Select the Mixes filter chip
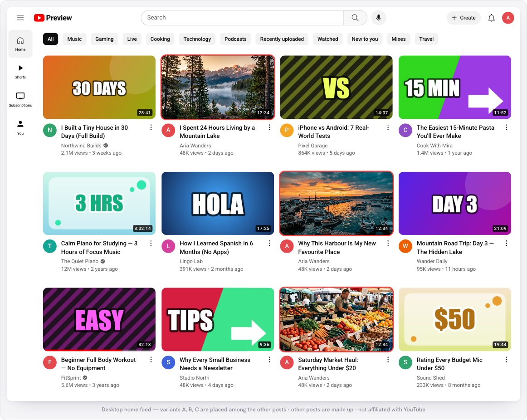Screen dimensions: 527x420 click(399, 39)
